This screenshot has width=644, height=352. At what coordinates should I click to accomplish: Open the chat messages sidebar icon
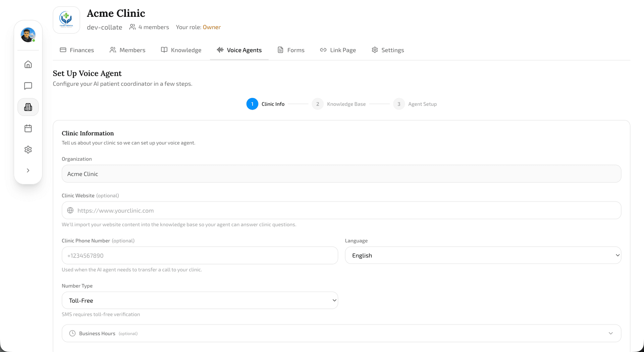(x=28, y=85)
